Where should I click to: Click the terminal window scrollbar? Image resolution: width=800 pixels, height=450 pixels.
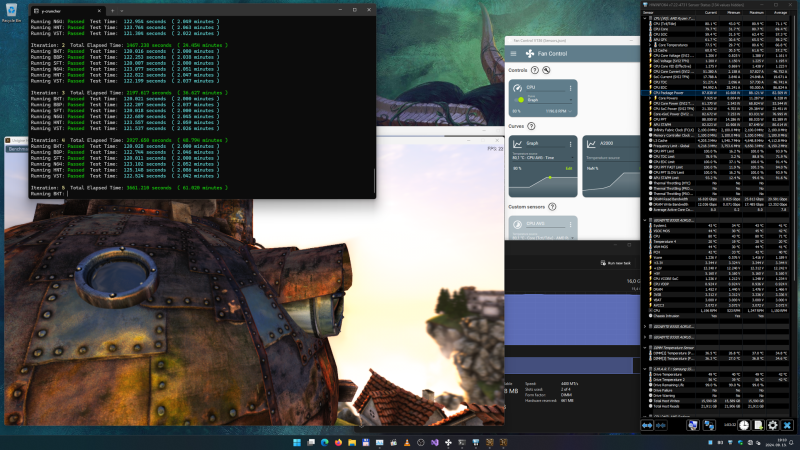(x=374, y=179)
